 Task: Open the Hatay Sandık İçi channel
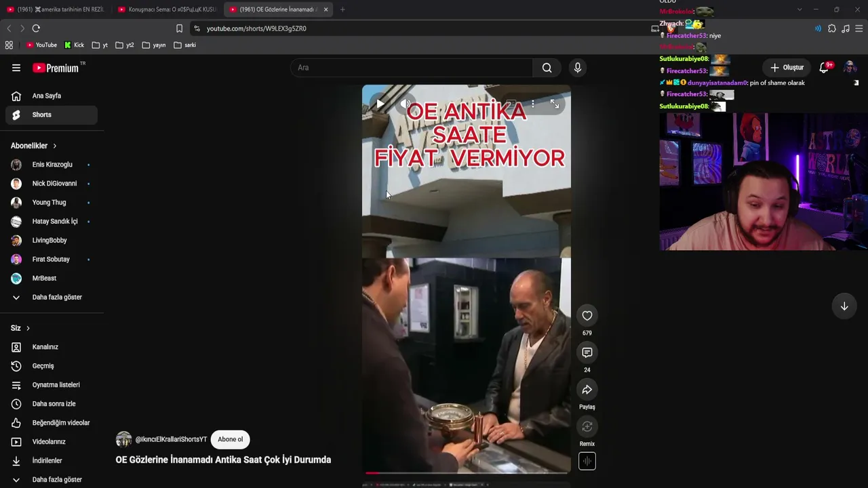click(52, 222)
